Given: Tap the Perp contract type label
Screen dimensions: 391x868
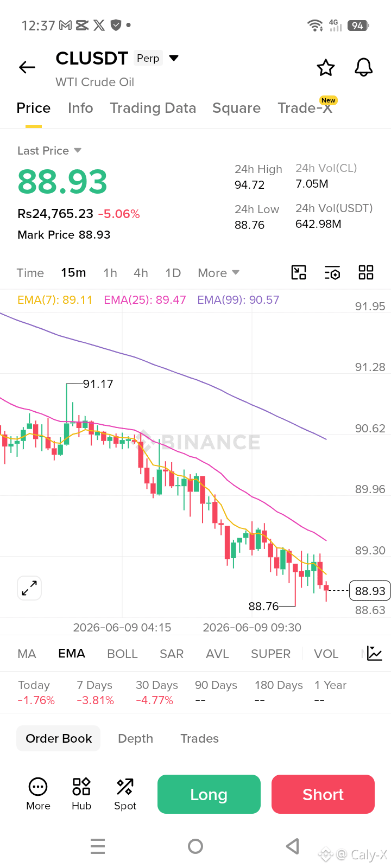Looking at the screenshot, I should [x=148, y=58].
